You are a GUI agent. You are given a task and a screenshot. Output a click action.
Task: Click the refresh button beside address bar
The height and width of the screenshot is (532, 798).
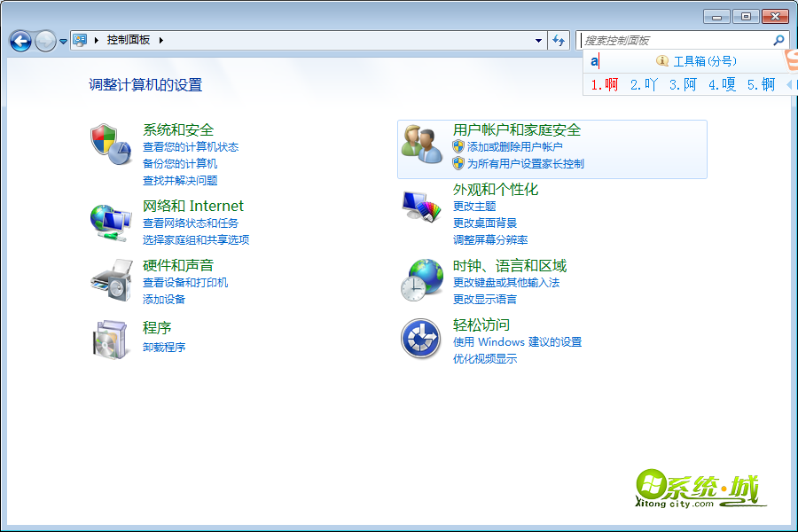(x=559, y=40)
